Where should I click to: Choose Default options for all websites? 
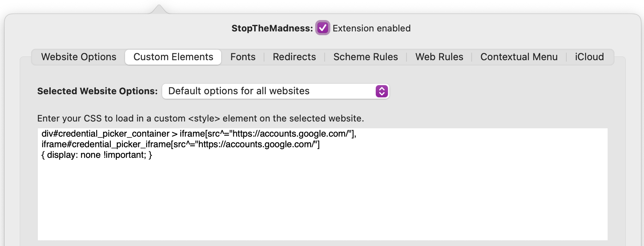(x=239, y=91)
